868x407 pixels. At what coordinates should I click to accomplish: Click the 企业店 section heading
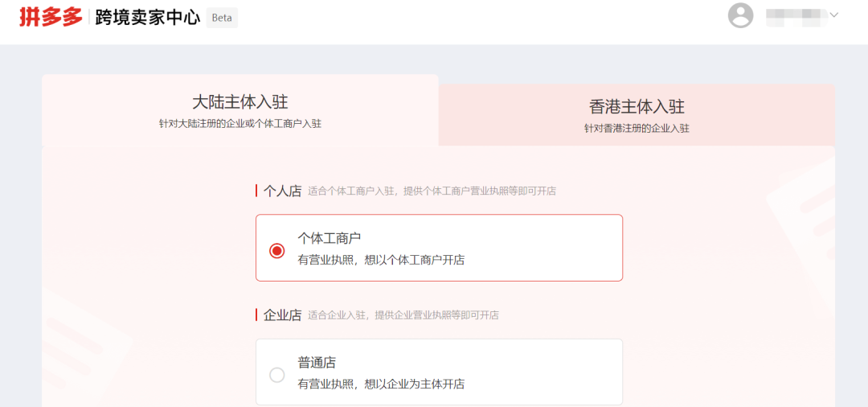click(x=282, y=315)
